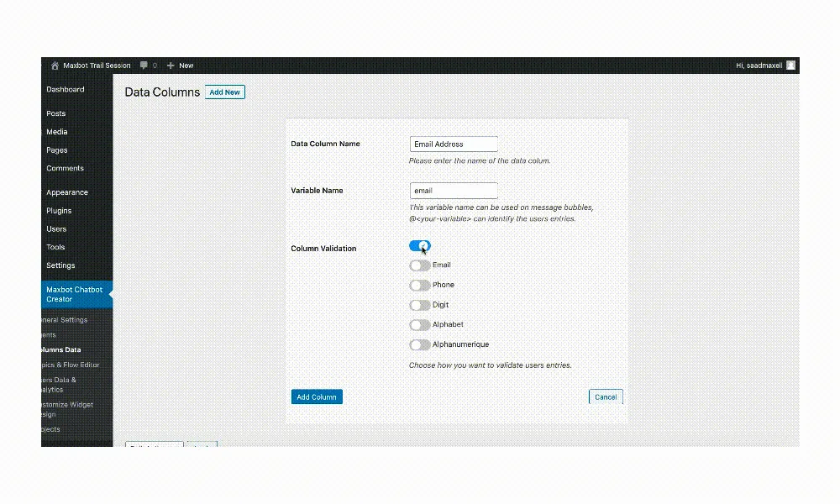Open Settings in the sidebar
Viewport: 840px width, 504px height.
pos(60,265)
